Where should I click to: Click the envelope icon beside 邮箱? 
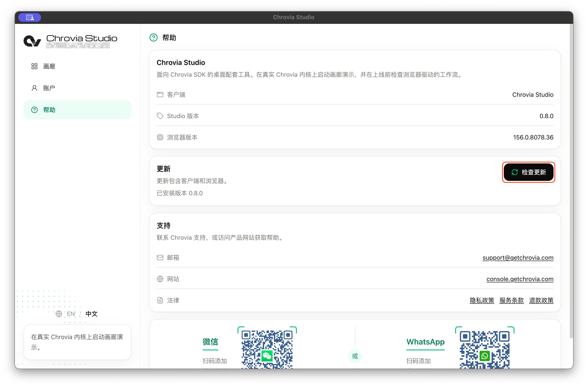(160, 257)
